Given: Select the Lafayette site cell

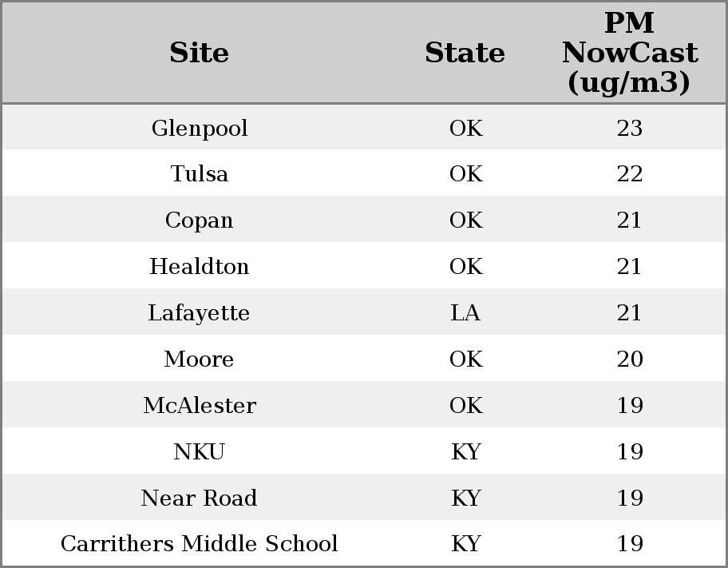Looking at the screenshot, I should [x=200, y=312].
